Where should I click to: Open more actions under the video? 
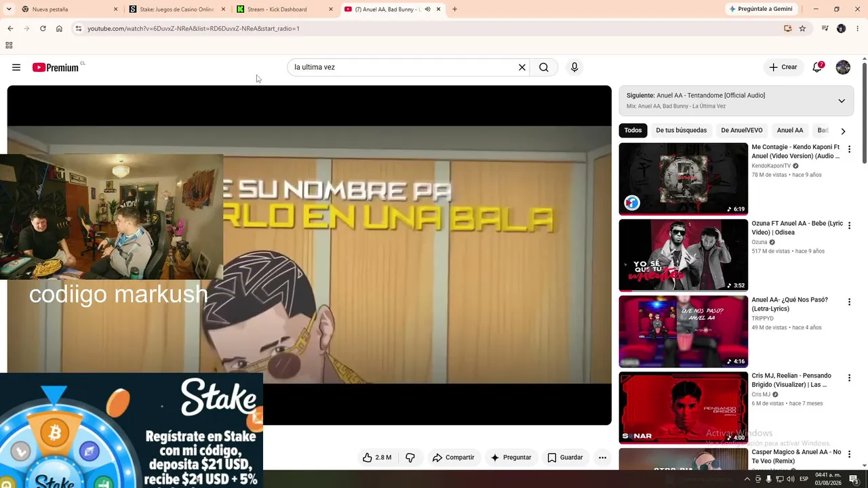click(x=602, y=457)
